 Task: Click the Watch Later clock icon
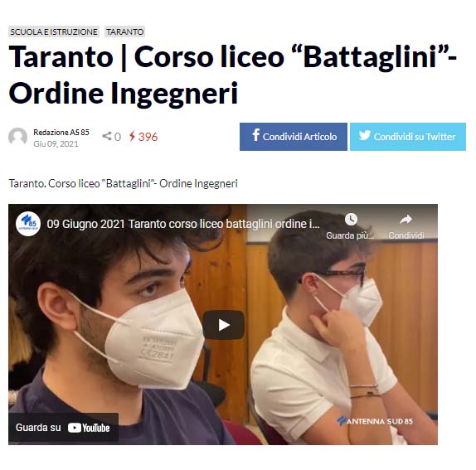[351, 219]
